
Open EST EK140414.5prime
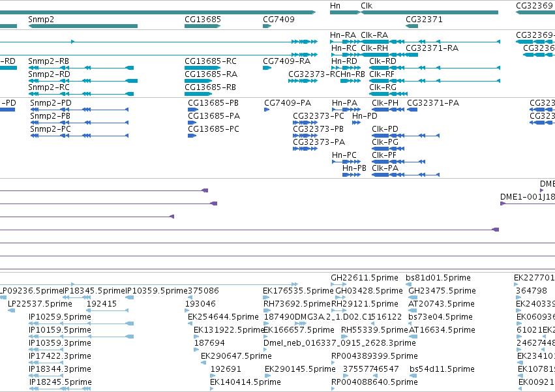[x=245, y=382]
